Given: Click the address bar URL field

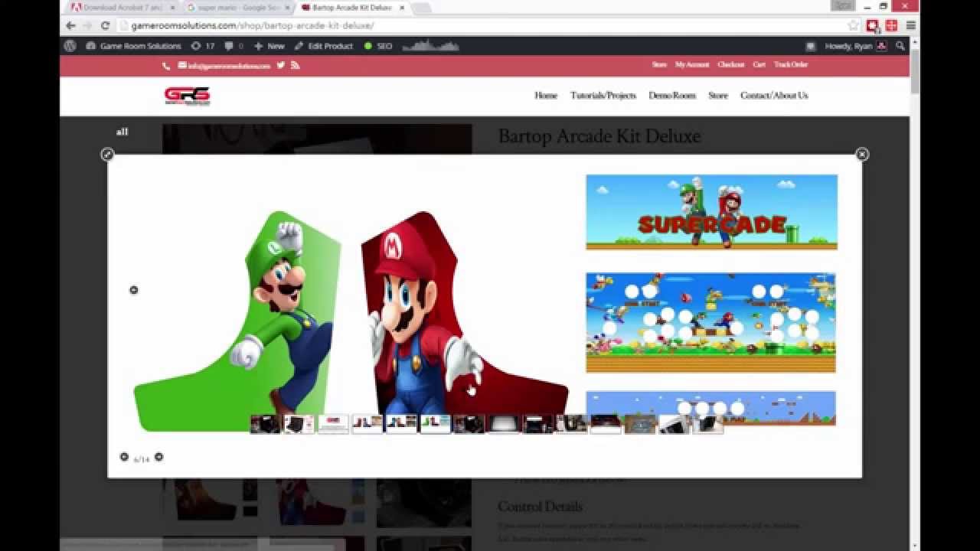Looking at the screenshot, I should point(482,25).
